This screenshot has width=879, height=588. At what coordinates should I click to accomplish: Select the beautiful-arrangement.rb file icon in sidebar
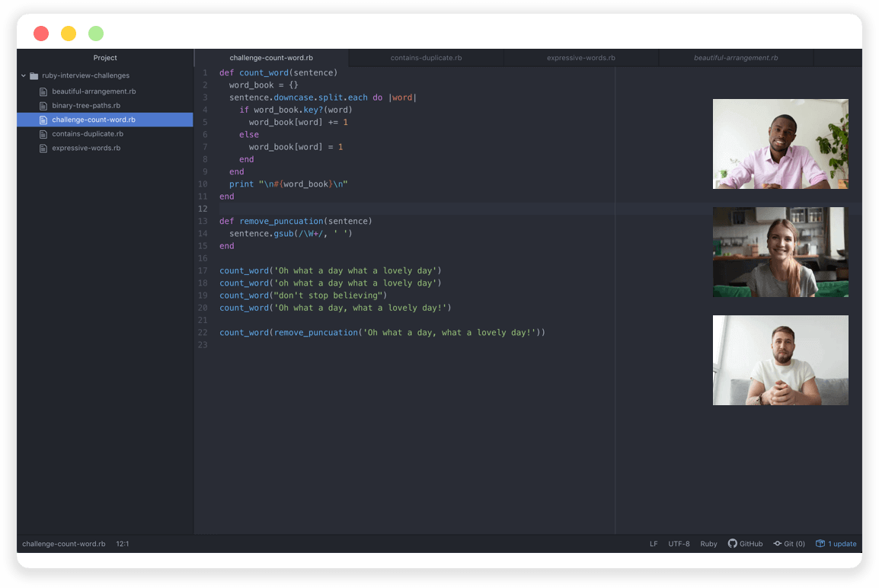point(43,90)
